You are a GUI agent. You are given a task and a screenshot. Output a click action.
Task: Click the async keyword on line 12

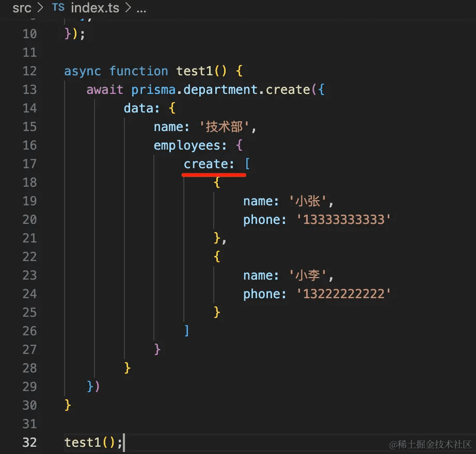point(83,71)
